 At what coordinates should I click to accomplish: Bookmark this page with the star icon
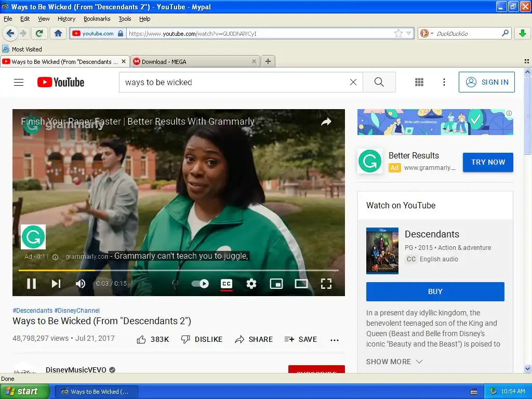tap(398, 33)
